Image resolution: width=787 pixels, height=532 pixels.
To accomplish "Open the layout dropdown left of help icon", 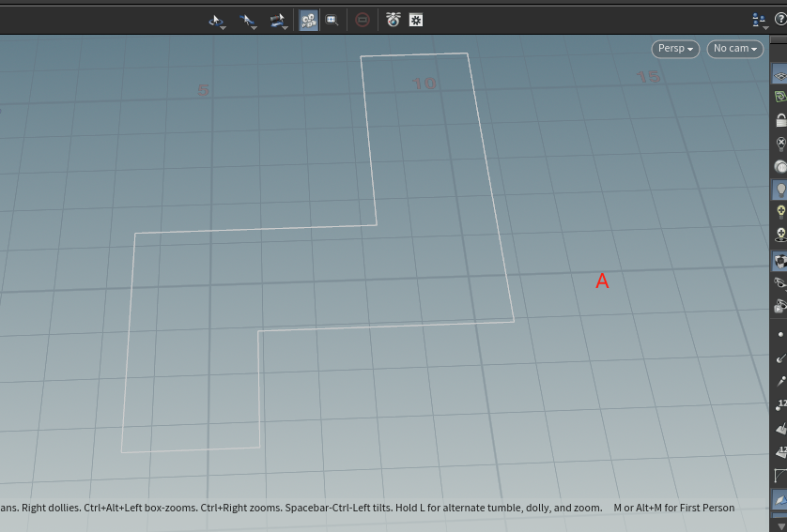I will [x=759, y=21].
